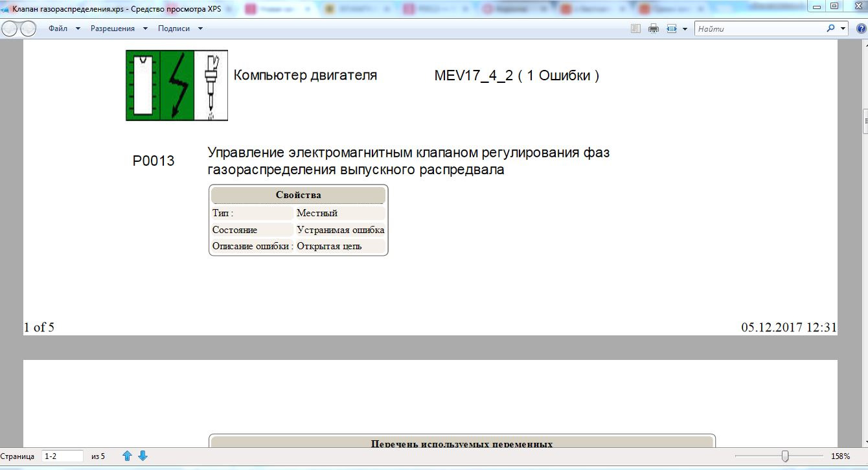Maximize the XPS viewer window
The width and height of the screenshot is (868, 470).
pos(834,6)
